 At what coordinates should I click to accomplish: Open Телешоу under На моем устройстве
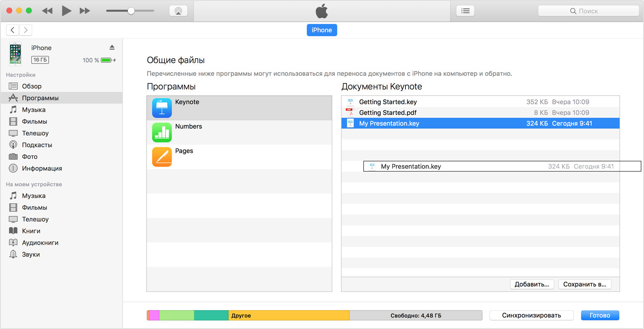62,219
